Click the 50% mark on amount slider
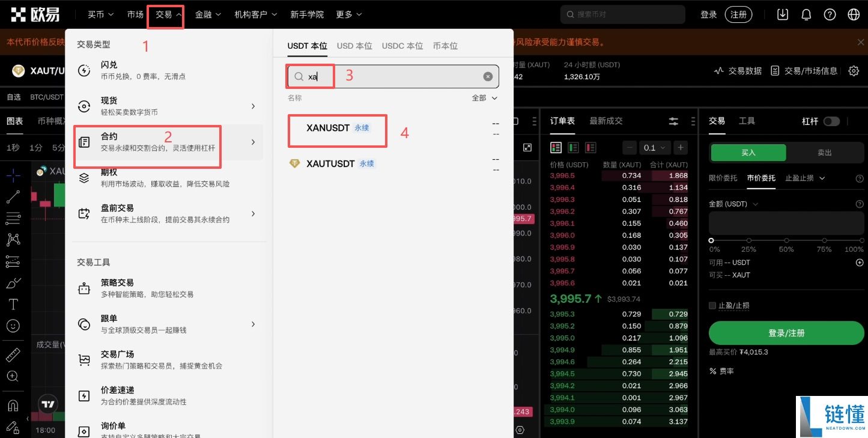Image resolution: width=868 pixels, height=438 pixels. (786, 240)
